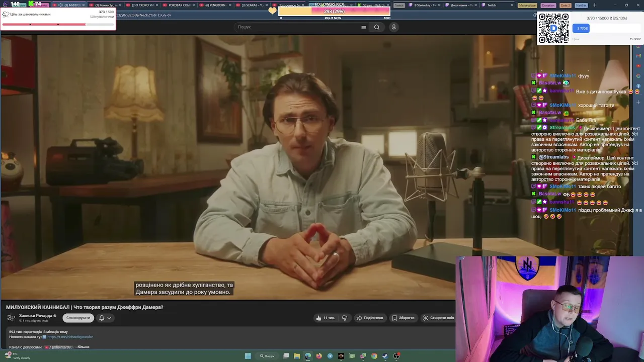Switch to the РОКОВАЯ СОБ browser tab
The width and height of the screenshot is (644, 362).
pyautogui.click(x=180, y=5)
